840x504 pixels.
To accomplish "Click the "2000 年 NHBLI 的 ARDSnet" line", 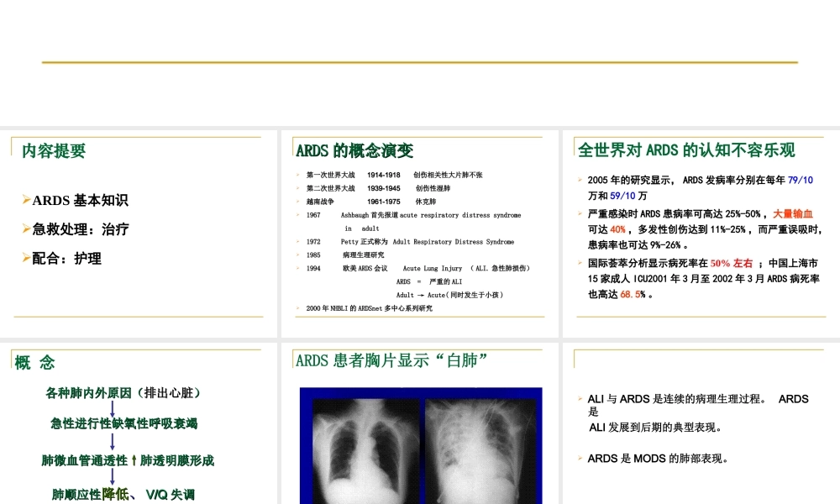I will pyautogui.click(x=370, y=307).
